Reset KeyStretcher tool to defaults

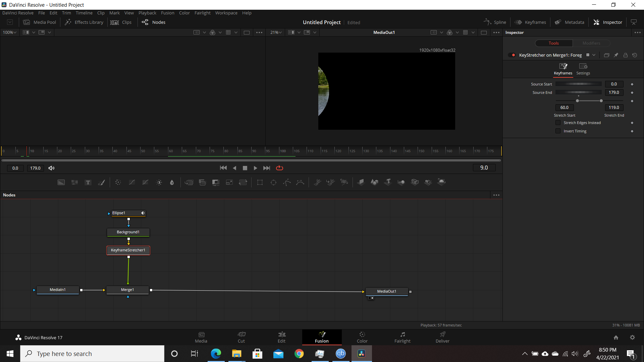pos(635,55)
